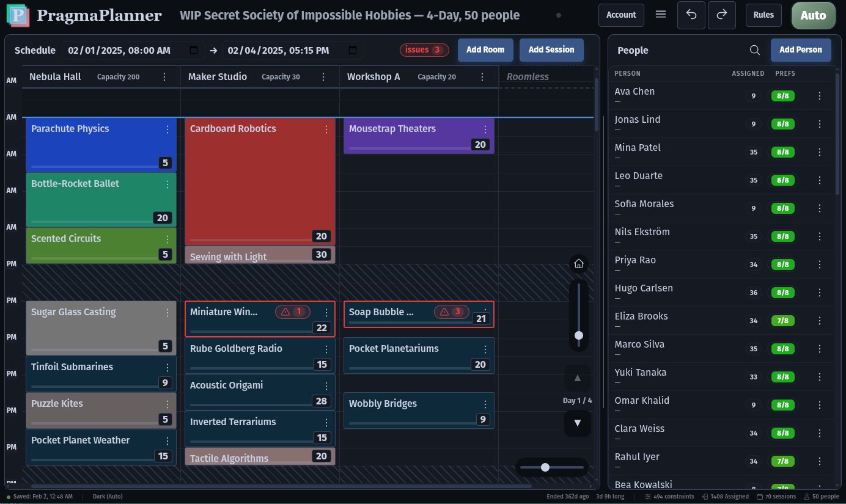
Task: Open calendar picker for start date
Action: (194, 50)
